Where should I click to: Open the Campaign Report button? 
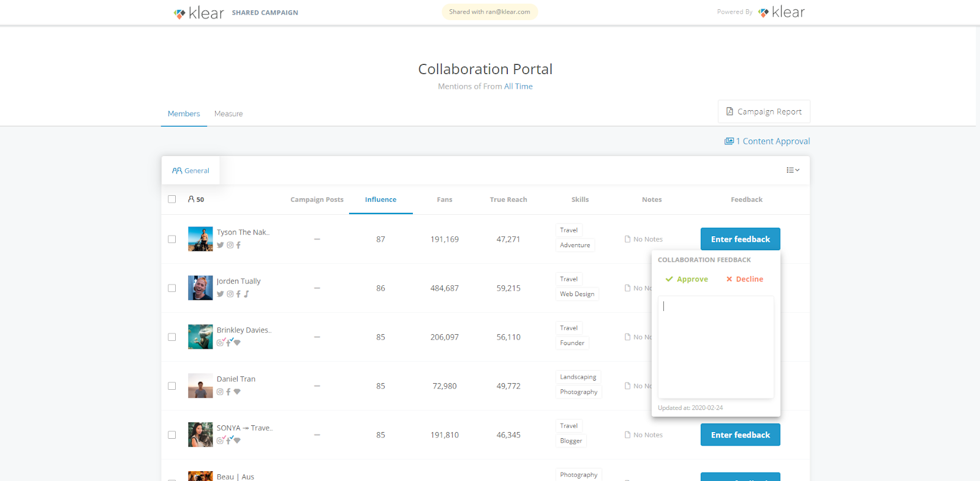tap(764, 111)
